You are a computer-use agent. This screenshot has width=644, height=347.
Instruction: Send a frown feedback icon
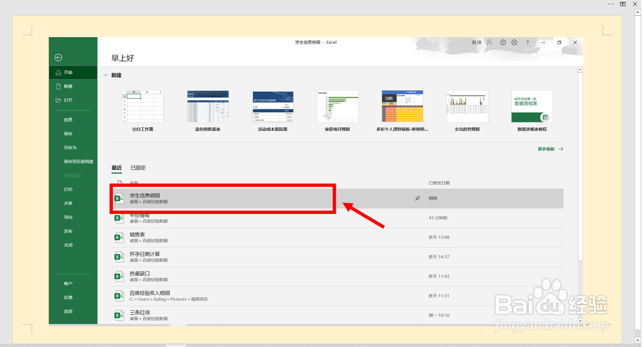pos(514,42)
